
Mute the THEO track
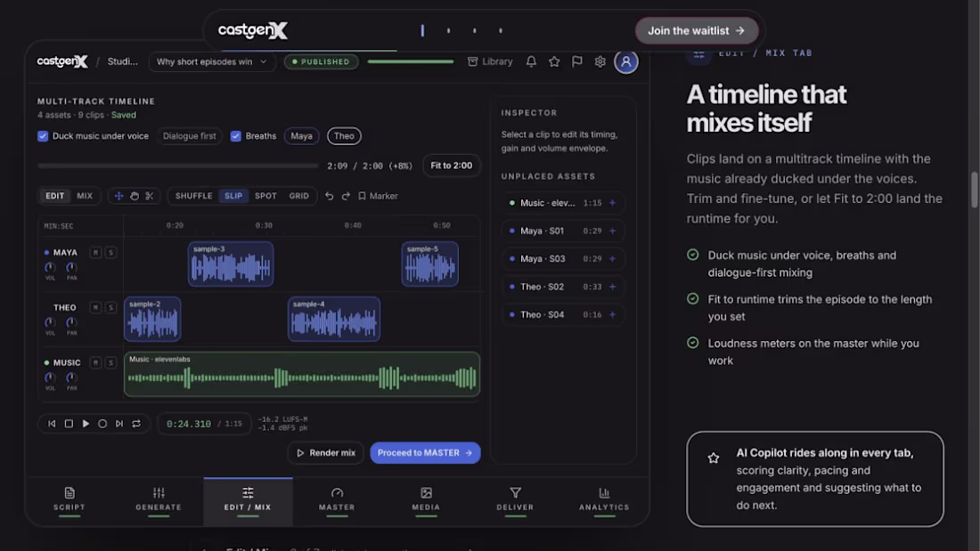pyautogui.click(x=95, y=307)
